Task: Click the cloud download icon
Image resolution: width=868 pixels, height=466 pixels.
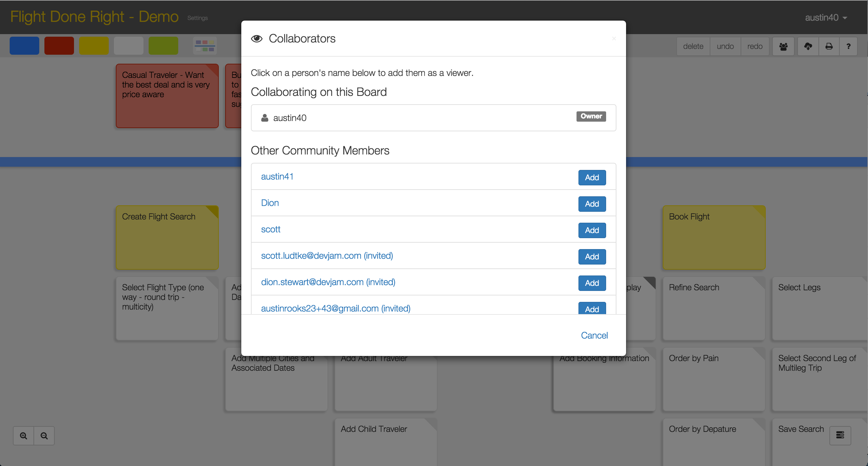Action: pyautogui.click(x=808, y=46)
